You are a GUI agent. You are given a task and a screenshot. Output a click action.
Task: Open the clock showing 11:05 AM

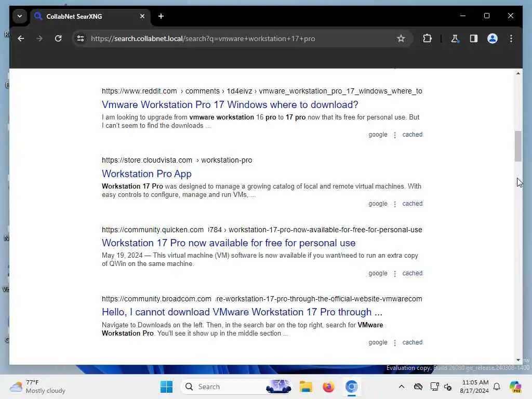coord(474,387)
